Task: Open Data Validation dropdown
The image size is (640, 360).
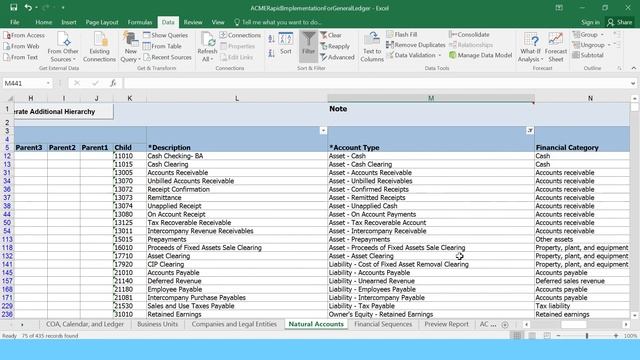Action: pos(413,56)
